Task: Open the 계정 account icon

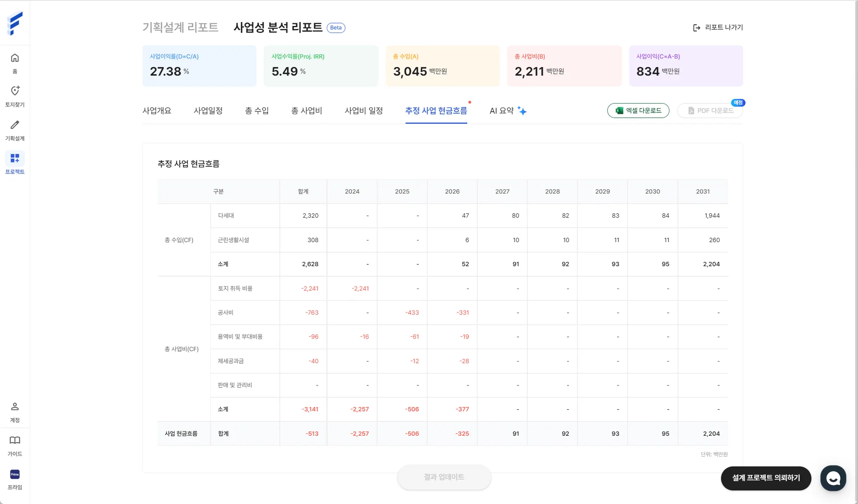Action: 15,406
